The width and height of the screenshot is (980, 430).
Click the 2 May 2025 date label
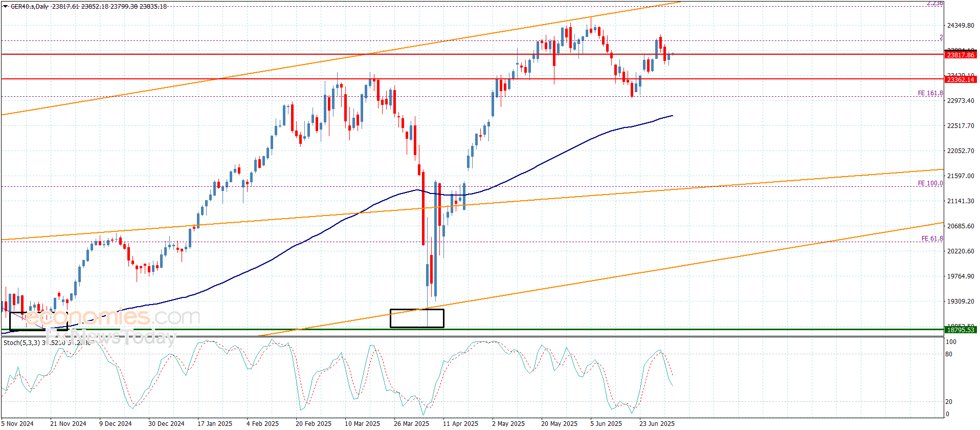click(508, 423)
